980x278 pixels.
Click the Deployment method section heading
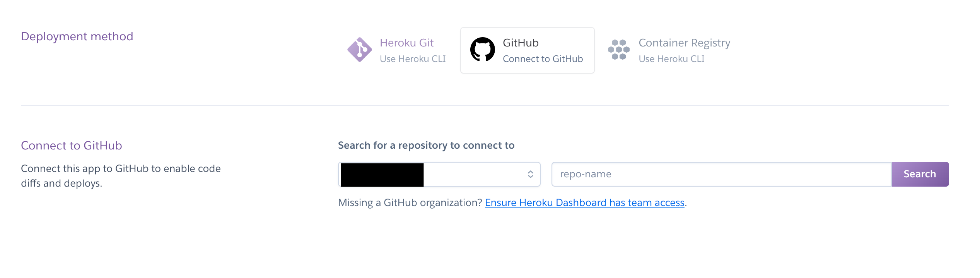(x=77, y=36)
